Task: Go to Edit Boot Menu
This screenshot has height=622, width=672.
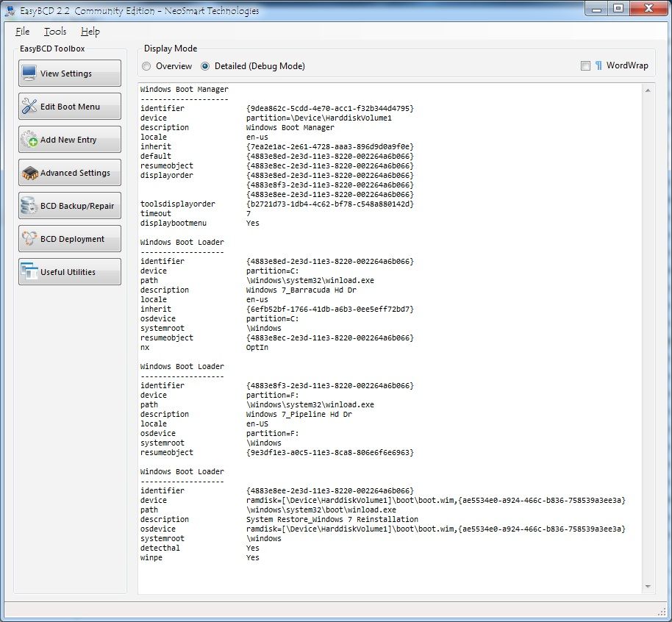Action: (70, 107)
